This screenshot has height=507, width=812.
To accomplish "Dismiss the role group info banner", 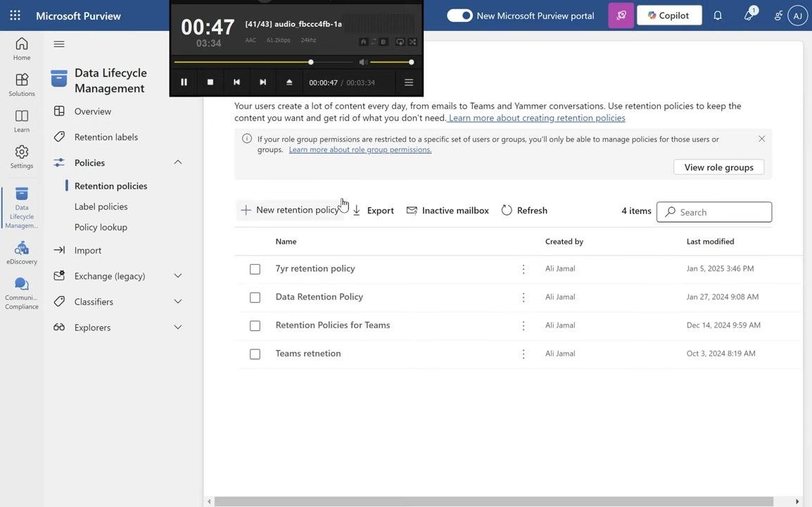I will point(762,139).
